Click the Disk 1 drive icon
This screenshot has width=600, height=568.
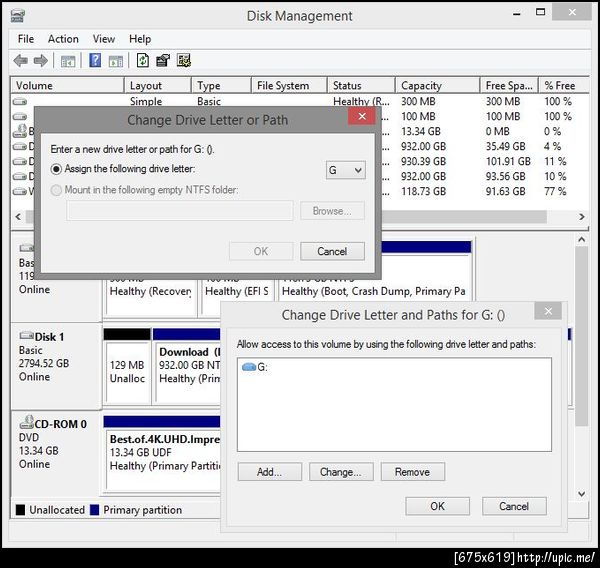tap(26, 336)
